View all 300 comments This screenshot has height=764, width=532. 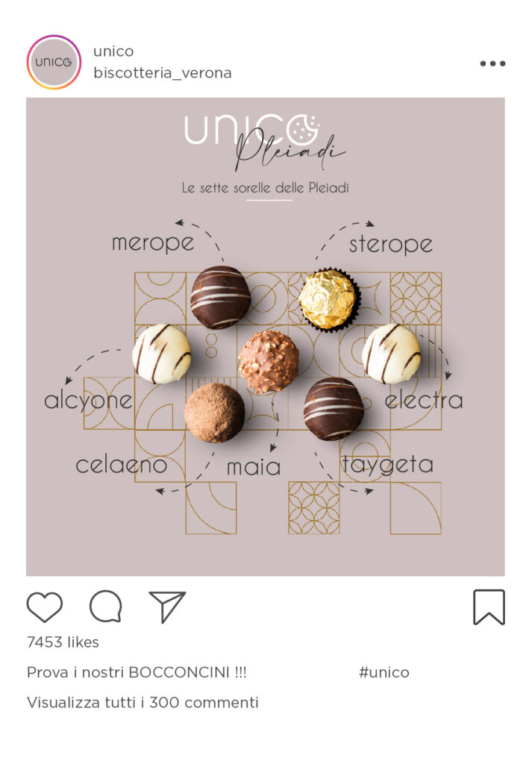[x=143, y=703]
